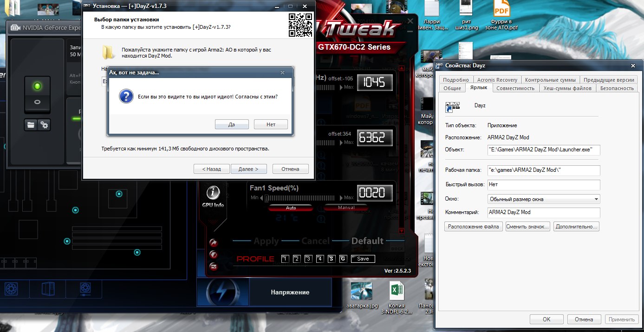This screenshot has width=644, height=332.
Task: Click the blue question mark icon in the dialog
Action: [126, 97]
